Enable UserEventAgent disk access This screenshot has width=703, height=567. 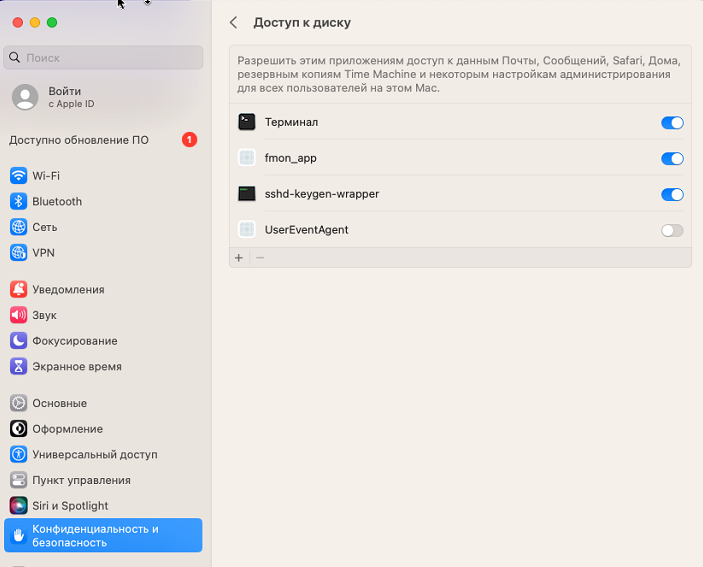coord(672,231)
